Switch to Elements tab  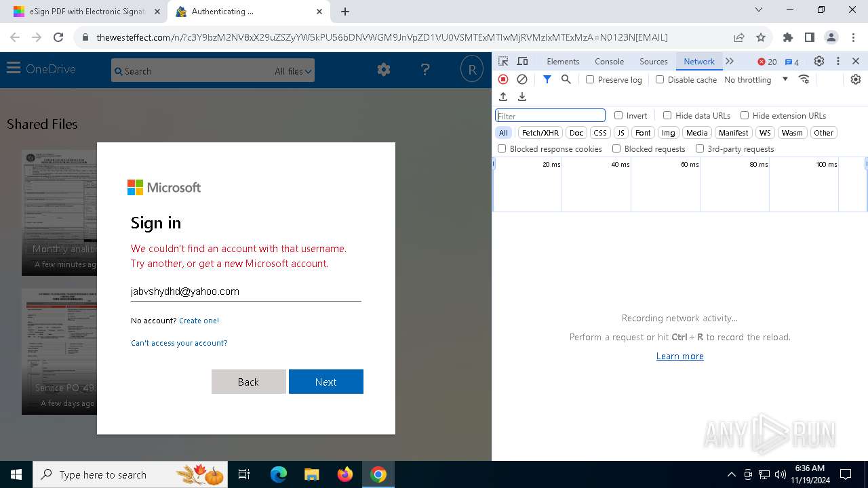coord(563,61)
